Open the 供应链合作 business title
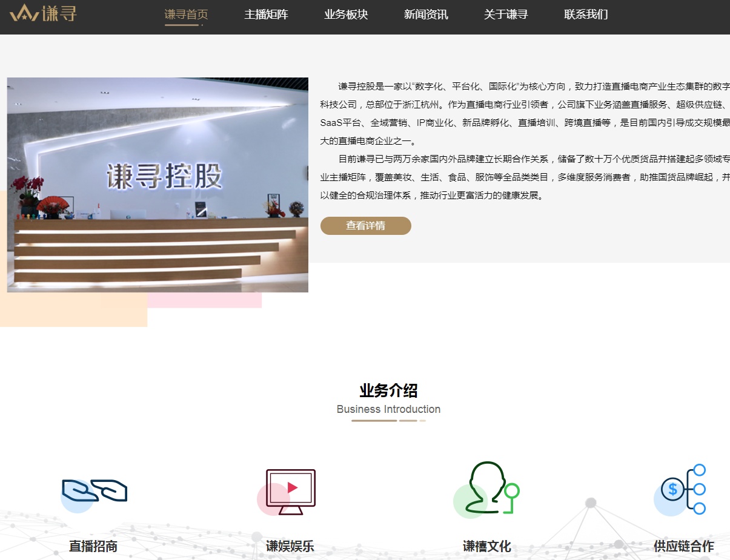Viewport: 730px width, 560px height. (x=684, y=547)
